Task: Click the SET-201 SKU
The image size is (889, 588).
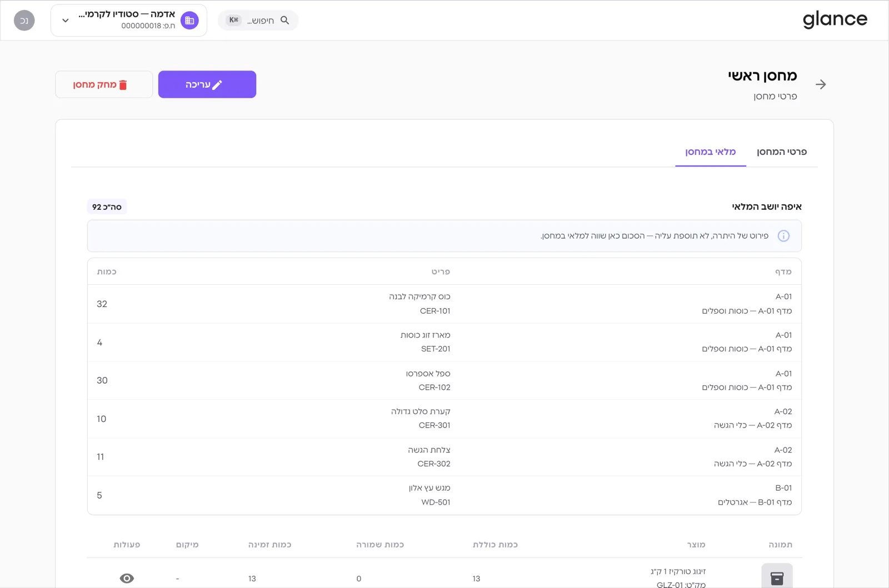Action: [x=436, y=349]
